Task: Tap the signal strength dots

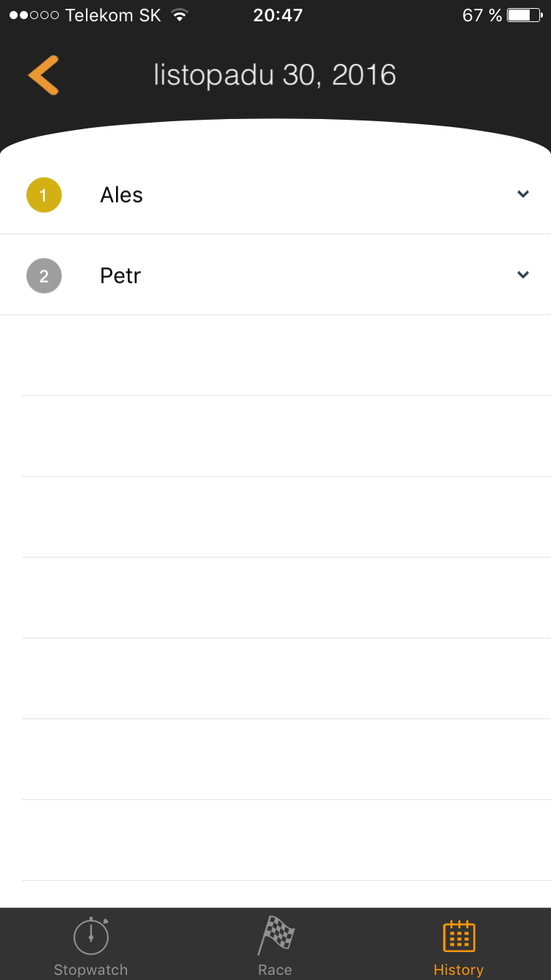Action: click(34, 15)
